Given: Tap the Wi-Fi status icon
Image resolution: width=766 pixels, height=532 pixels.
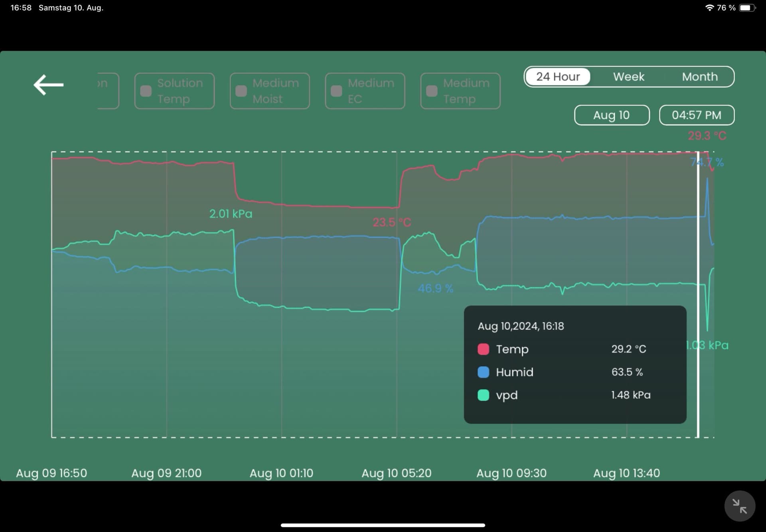Looking at the screenshot, I should tap(709, 8).
